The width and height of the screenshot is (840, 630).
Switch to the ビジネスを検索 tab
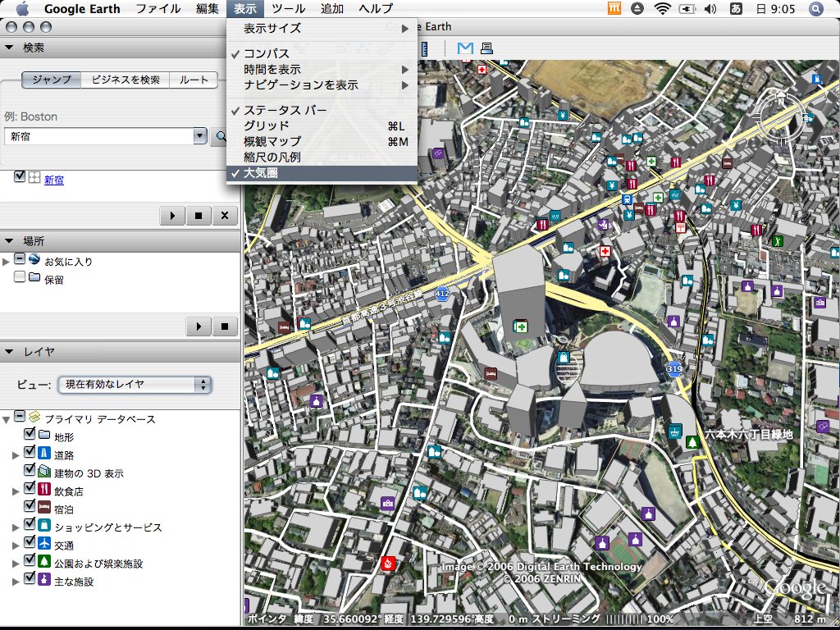tap(126, 80)
